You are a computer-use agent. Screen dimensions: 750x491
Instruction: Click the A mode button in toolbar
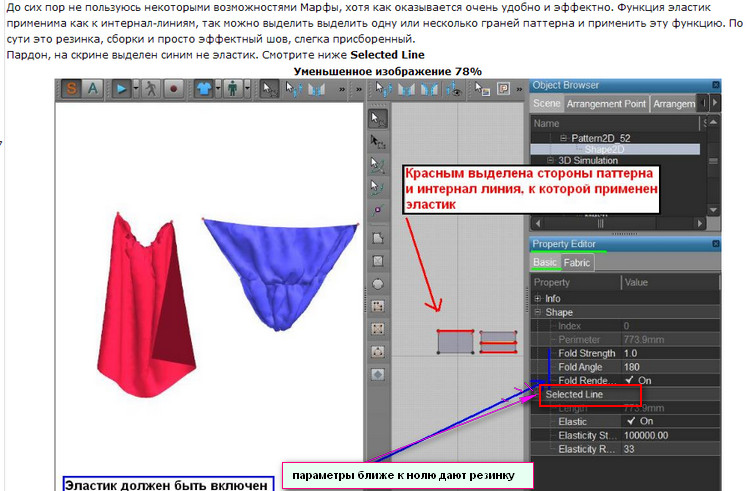[93, 89]
